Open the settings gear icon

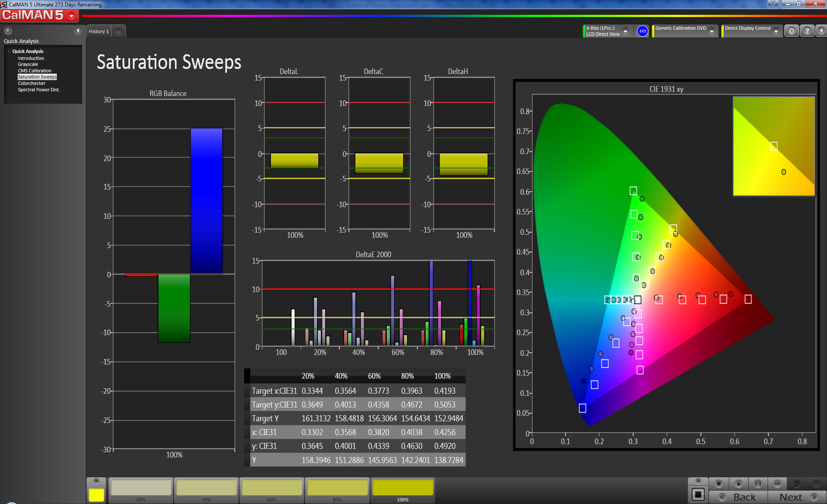point(791,31)
